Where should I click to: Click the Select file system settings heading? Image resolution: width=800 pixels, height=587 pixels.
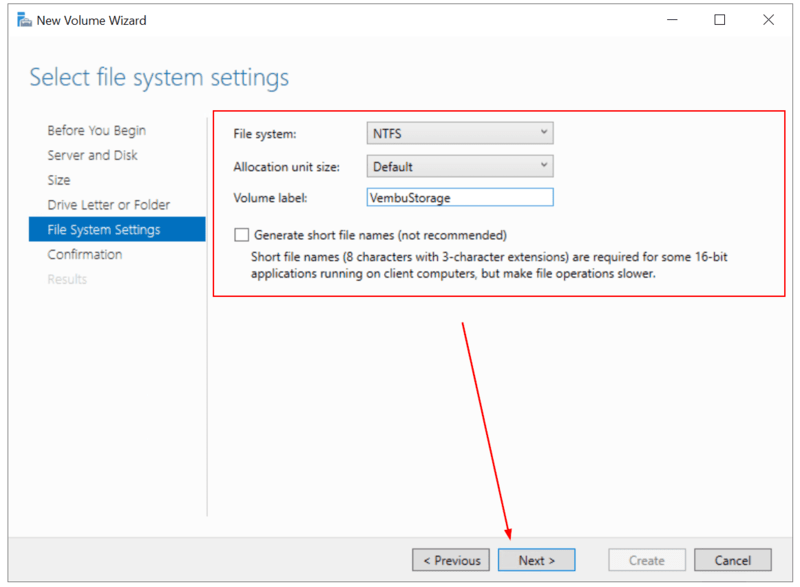(x=158, y=77)
